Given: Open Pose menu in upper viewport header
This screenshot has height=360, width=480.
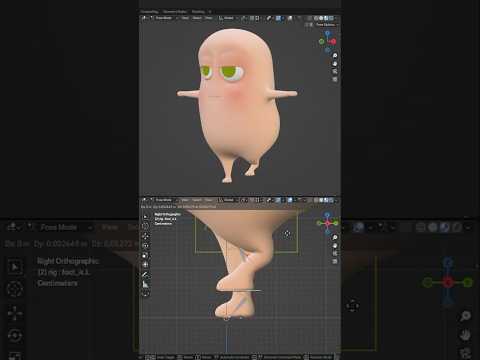Looking at the screenshot, I should (x=209, y=18).
